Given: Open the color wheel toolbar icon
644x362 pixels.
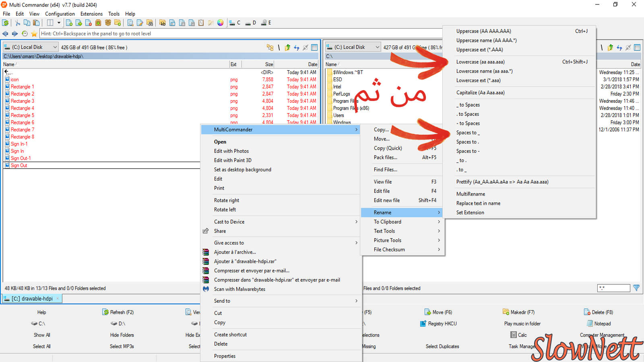Looking at the screenshot, I should click(x=221, y=23).
